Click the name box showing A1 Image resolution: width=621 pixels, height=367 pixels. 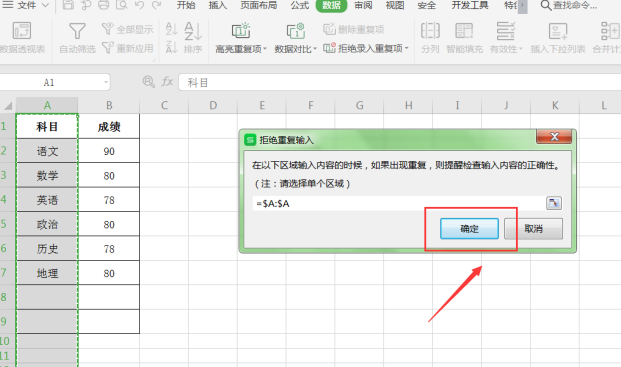pos(49,82)
